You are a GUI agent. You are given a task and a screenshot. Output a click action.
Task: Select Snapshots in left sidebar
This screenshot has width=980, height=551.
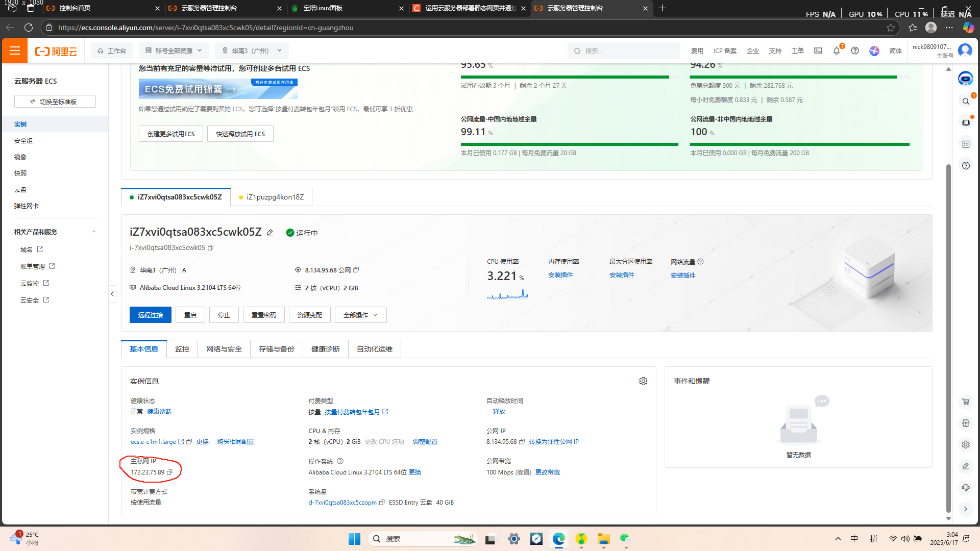[20, 173]
